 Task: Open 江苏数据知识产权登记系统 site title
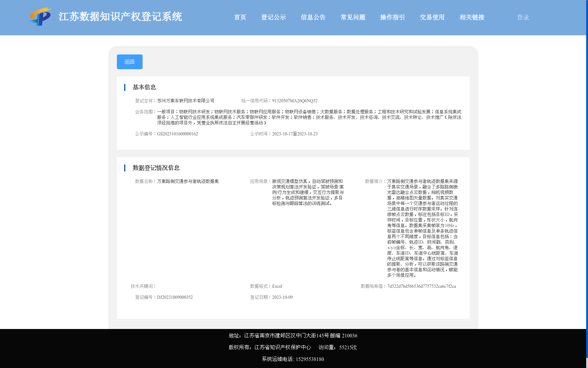tap(120, 17)
